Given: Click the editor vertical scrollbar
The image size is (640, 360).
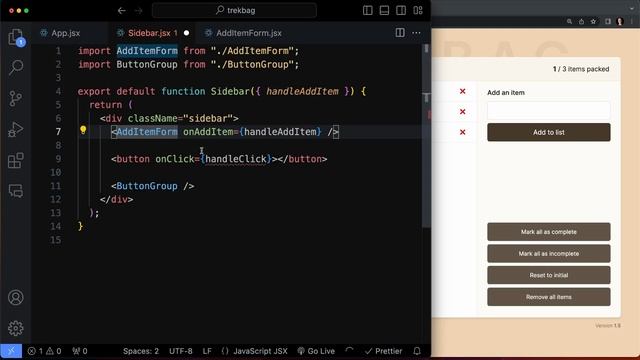Looking at the screenshot, I should point(426,135).
